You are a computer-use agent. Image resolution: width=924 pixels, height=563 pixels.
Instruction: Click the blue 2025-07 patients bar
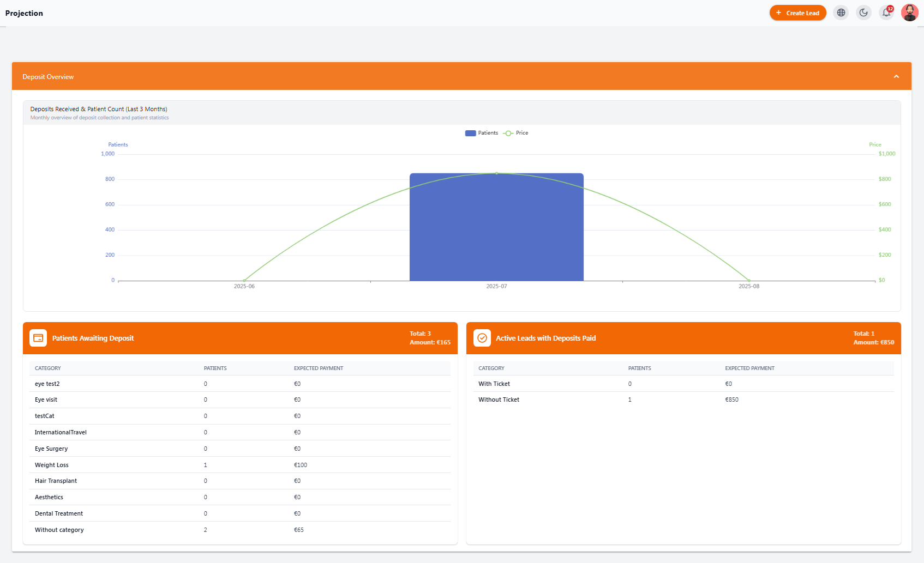[496, 227]
